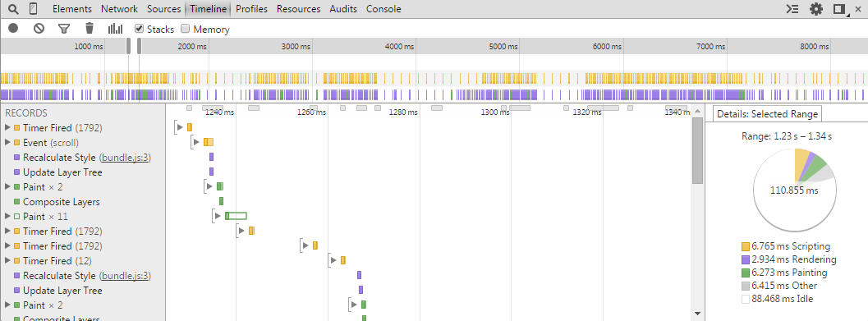Viewport: 868px width, 321px height.
Task: Select the second Update Layer Tree record
Action: (x=62, y=291)
